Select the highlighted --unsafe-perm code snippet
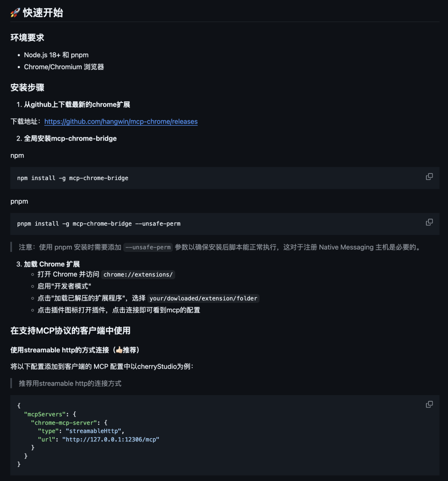The width and height of the screenshot is (448, 481). click(x=148, y=247)
